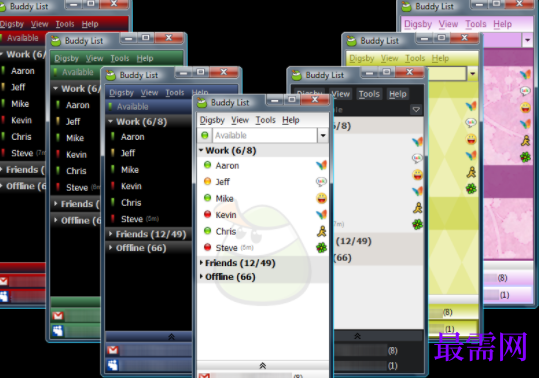The image size is (546, 378).
Task: Click the Google Talk icon in the yellow window
Action: click(471, 123)
